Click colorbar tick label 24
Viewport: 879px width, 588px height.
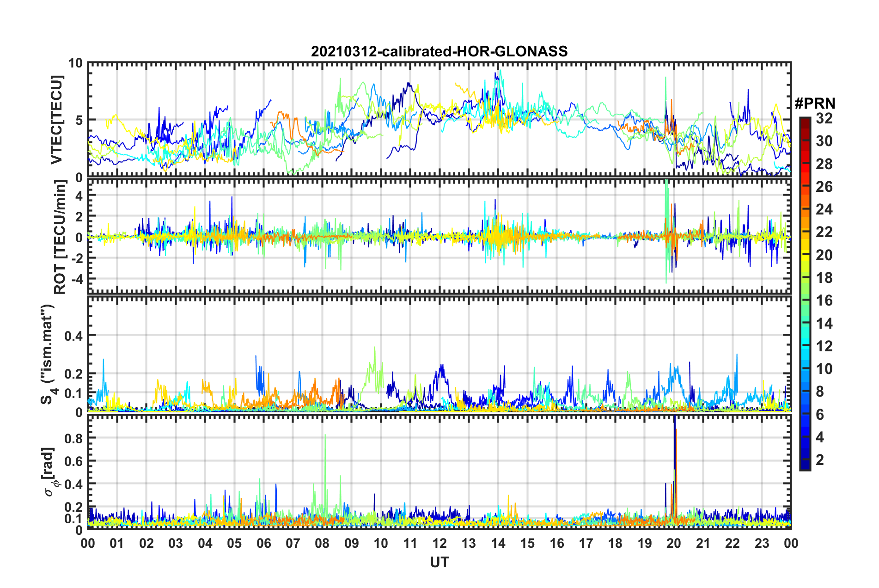(x=824, y=209)
